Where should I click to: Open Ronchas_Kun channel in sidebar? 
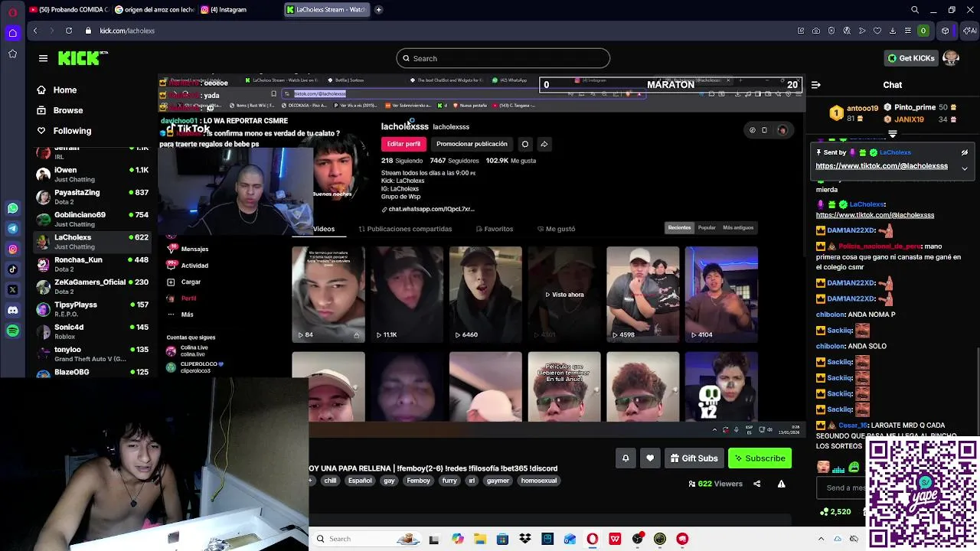tap(93, 264)
